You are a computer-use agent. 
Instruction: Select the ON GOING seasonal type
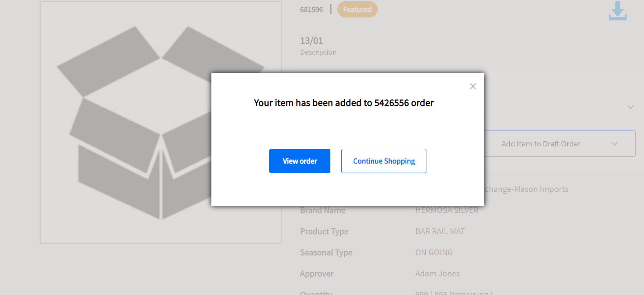tap(434, 252)
